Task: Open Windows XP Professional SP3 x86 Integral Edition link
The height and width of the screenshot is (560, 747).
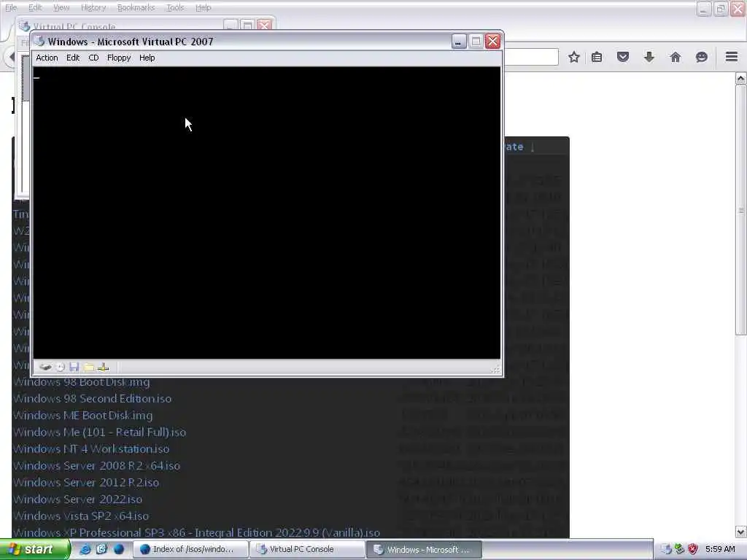Action: pos(197,532)
